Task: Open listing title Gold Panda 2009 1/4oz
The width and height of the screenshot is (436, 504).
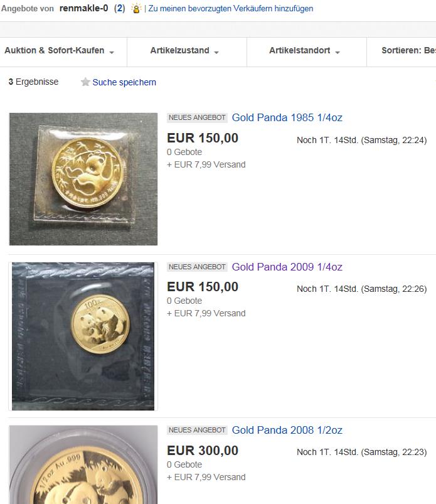Action: tap(287, 267)
